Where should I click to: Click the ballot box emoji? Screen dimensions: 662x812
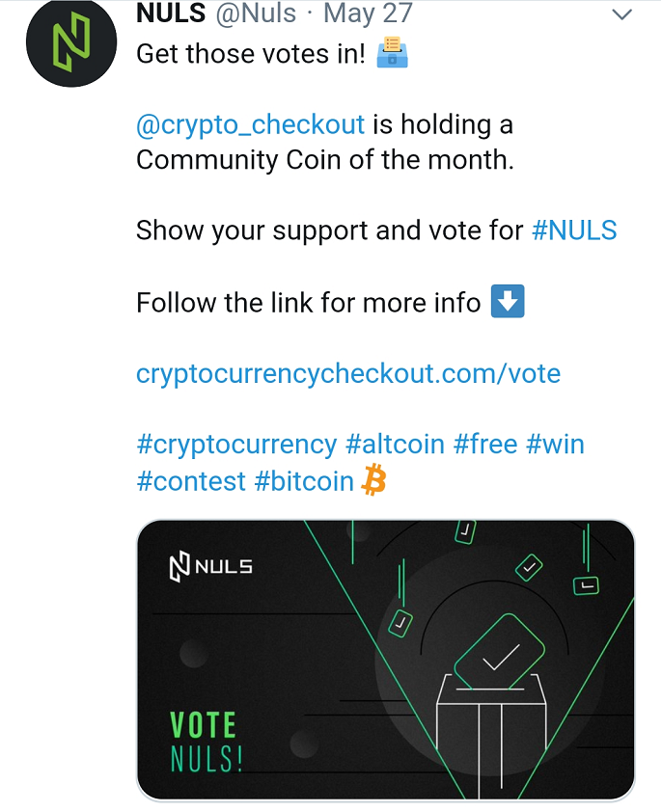click(392, 52)
